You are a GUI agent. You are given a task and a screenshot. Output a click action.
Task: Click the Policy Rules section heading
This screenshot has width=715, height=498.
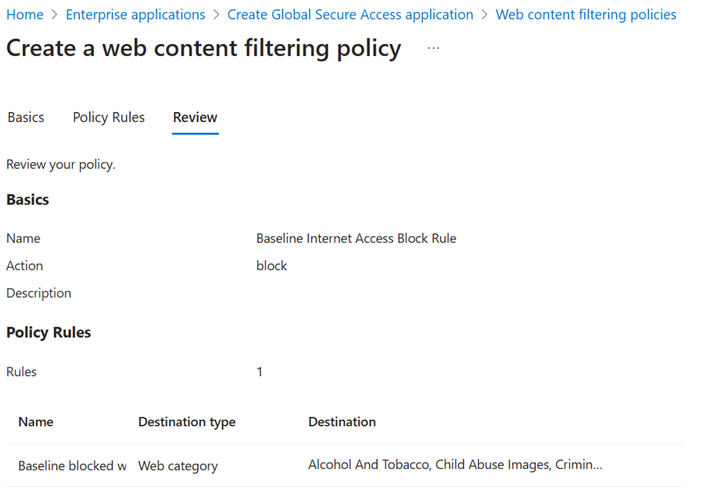49,332
